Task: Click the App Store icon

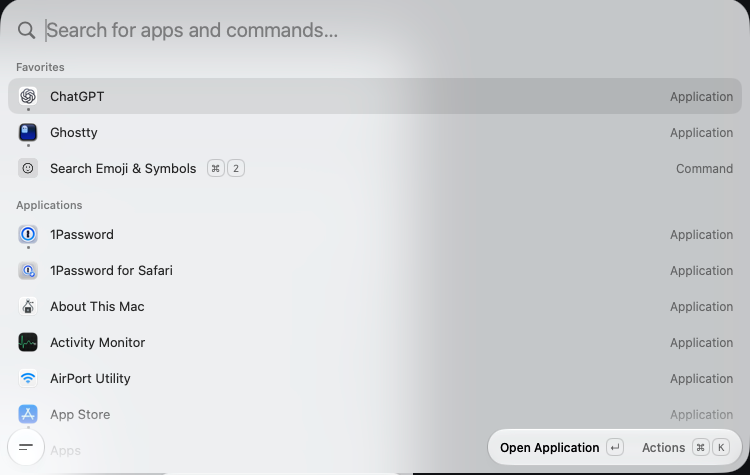Action: pos(28,414)
